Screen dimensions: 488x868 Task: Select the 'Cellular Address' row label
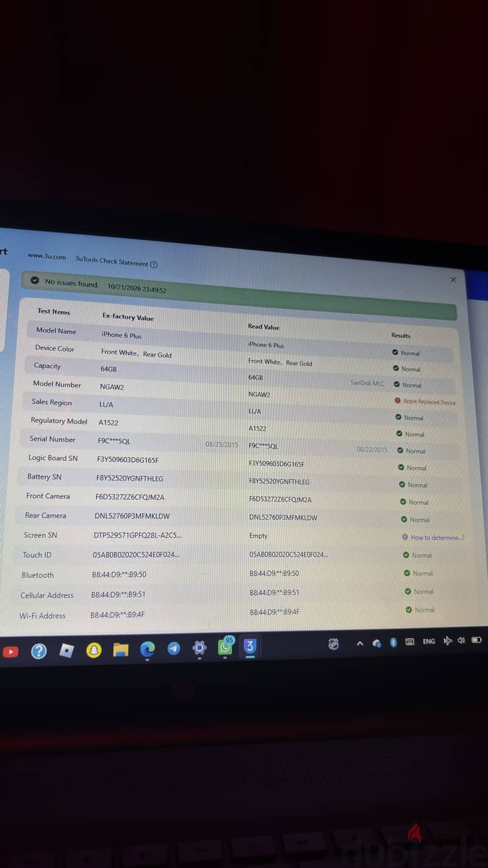click(47, 595)
